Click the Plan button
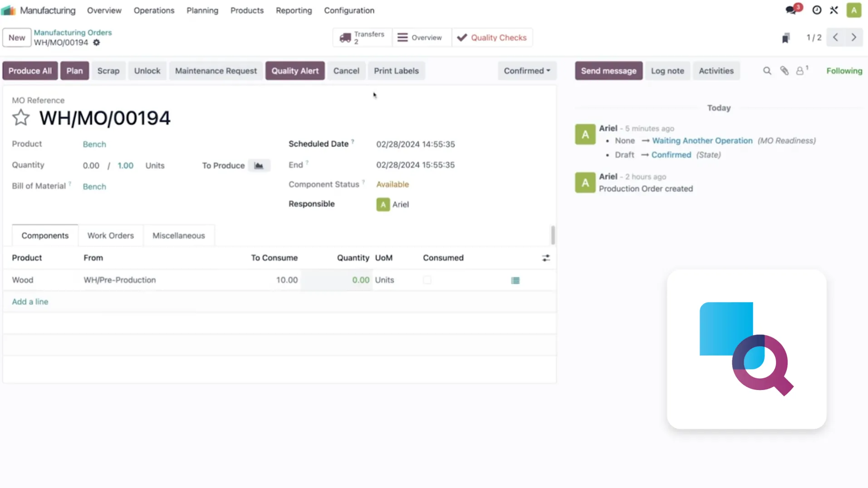 tap(74, 71)
